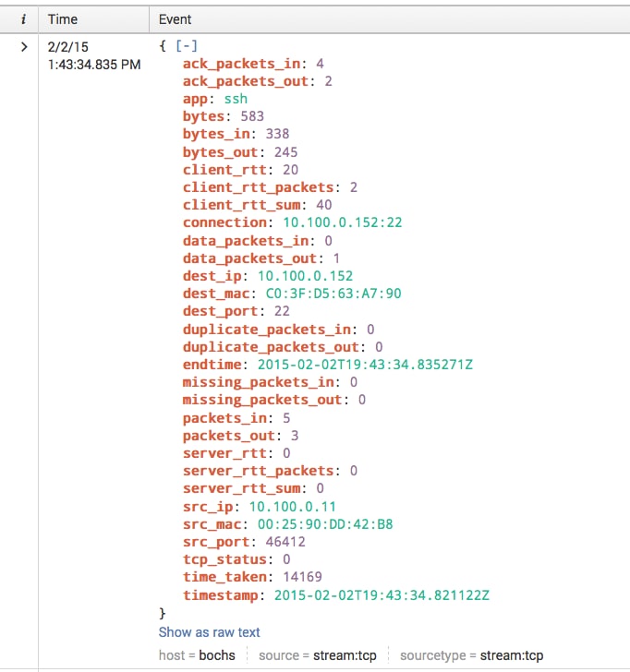This screenshot has height=672, width=630.
Task: Click the timestamp field value
Action: (382, 595)
